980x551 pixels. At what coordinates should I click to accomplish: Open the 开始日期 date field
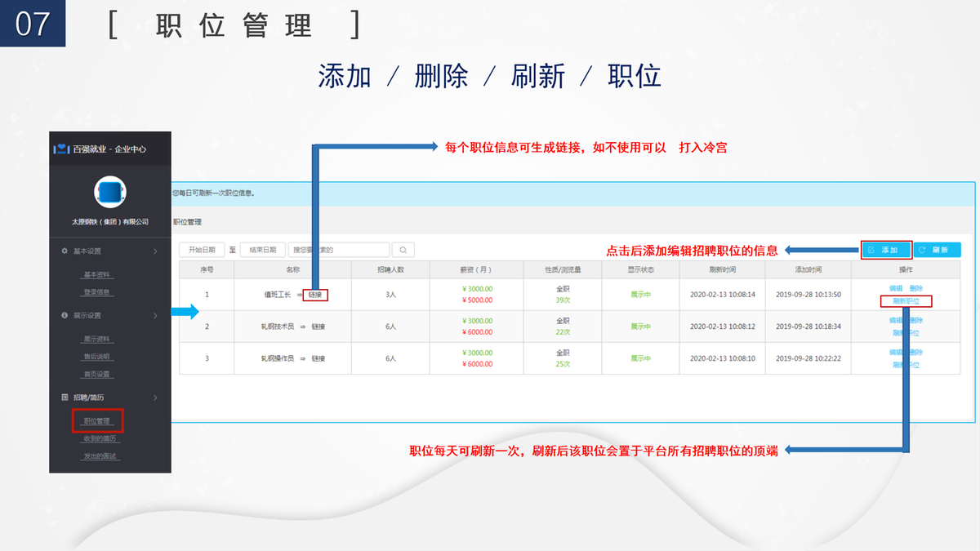(202, 250)
